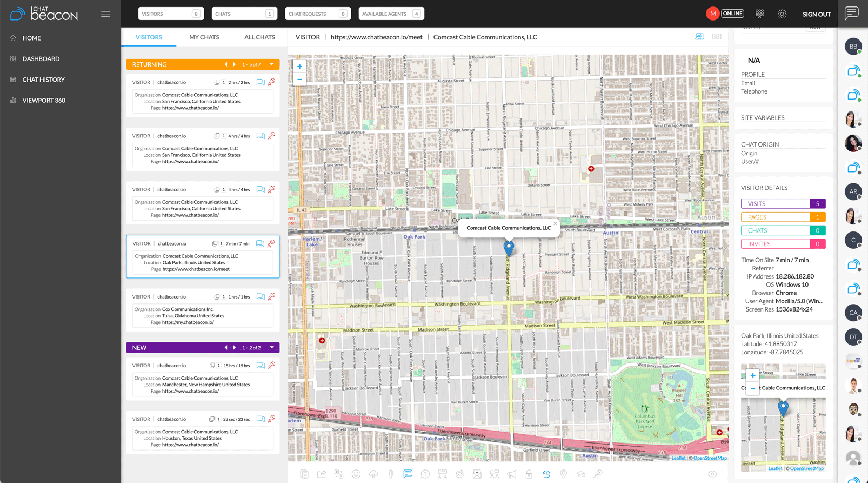Click the transfer chat between agents icon
The width and height of the screenshot is (868, 483).
click(x=443, y=474)
